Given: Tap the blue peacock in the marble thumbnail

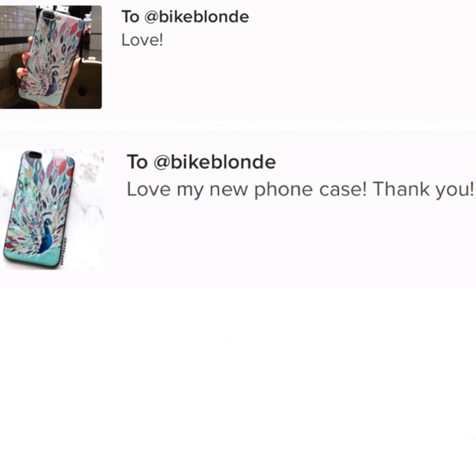Looking at the screenshot, I should click(x=45, y=236).
